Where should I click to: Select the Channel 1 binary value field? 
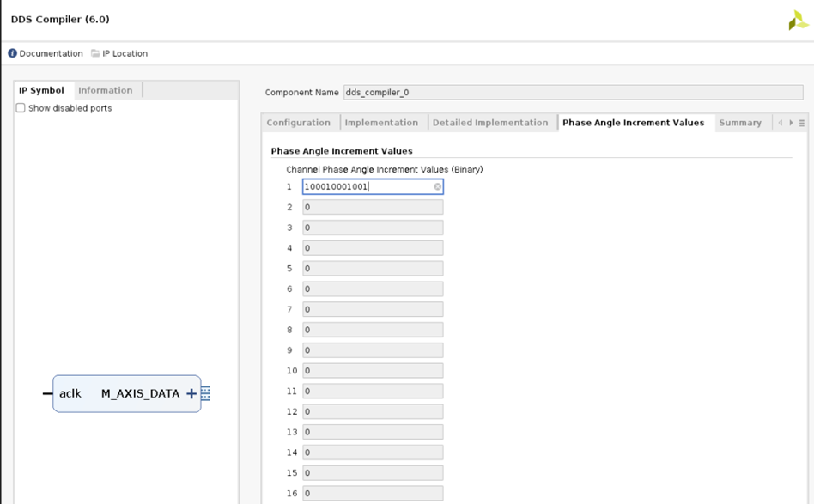tap(369, 186)
